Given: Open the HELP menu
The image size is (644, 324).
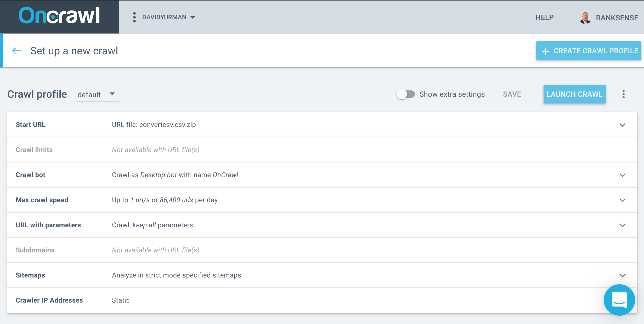Looking at the screenshot, I should coord(544,18).
